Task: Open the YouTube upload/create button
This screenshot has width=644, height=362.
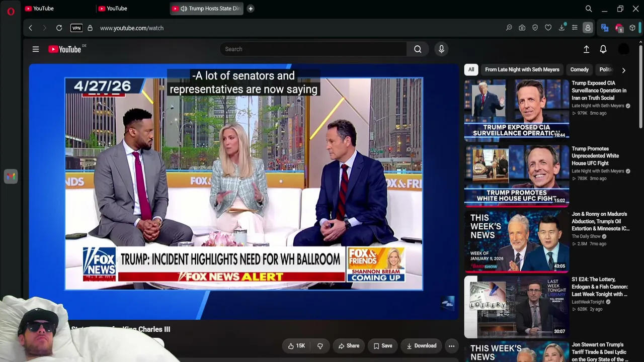Action: (586, 49)
